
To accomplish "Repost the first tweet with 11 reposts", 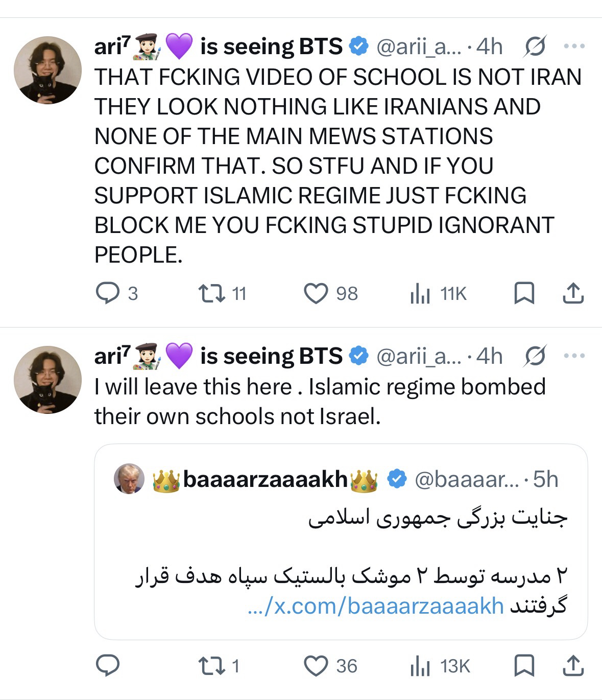I will pyautogui.click(x=208, y=293).
